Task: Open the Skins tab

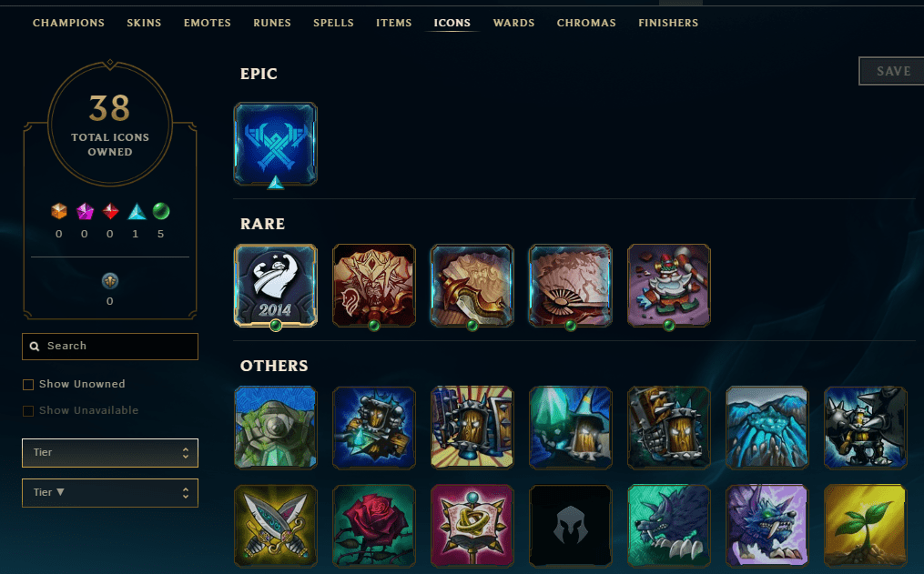Action: click(144, 23)
